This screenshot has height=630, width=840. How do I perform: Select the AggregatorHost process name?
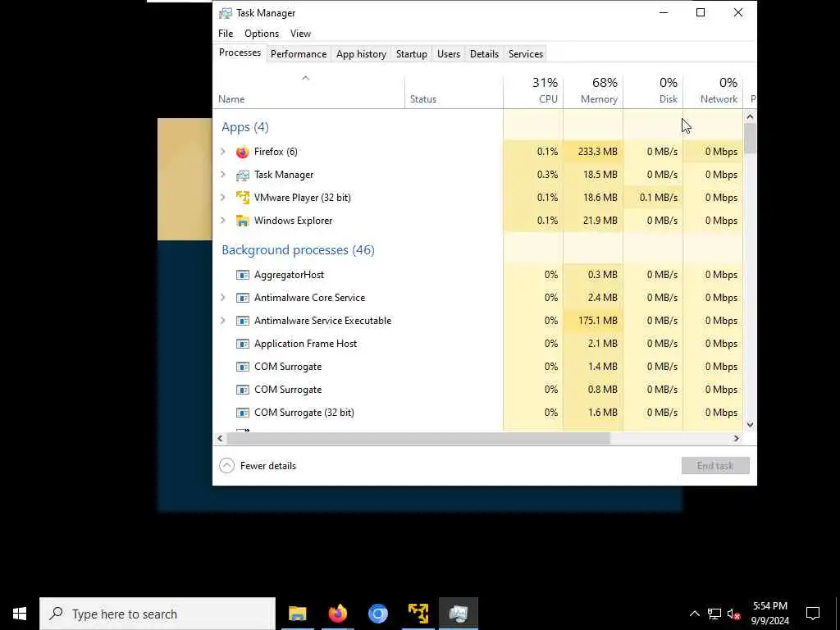(x=289, y=275)
